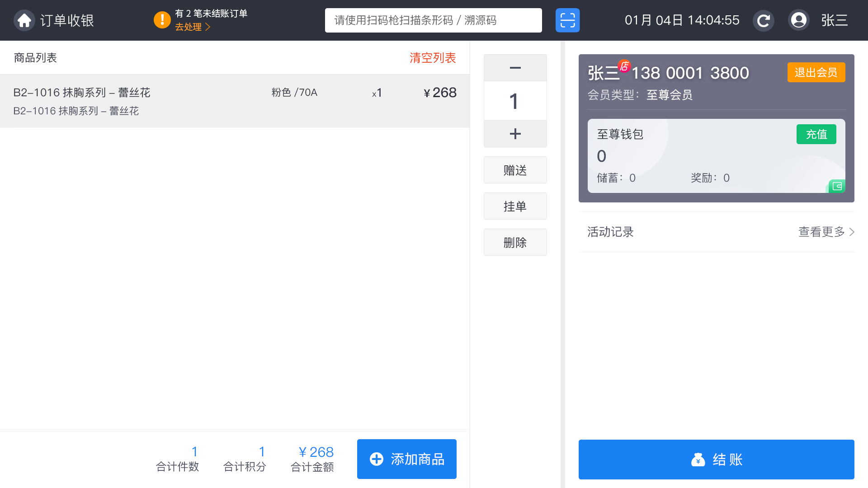Increase quantity with the plus button
Screen dimensions: 868x488
coord(515,134)
